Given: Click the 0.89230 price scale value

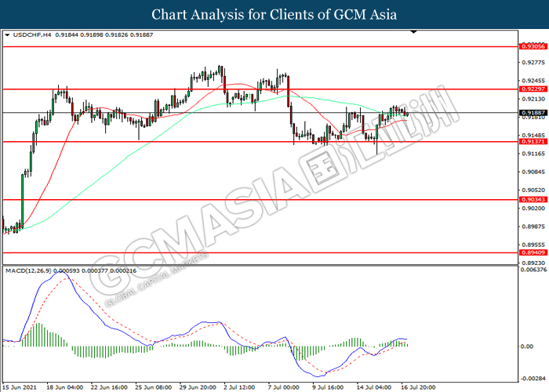Looking at the screenshot, I should pos(533,263).
